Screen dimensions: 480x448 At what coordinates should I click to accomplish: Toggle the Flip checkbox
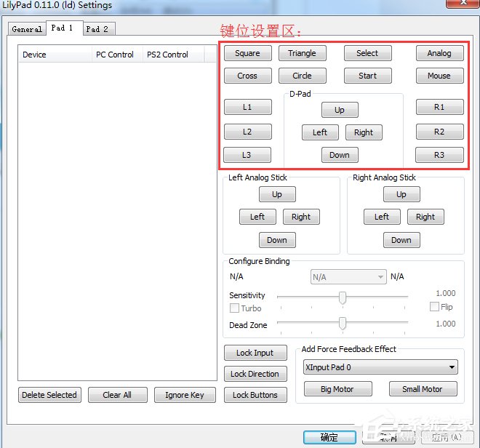434,307
